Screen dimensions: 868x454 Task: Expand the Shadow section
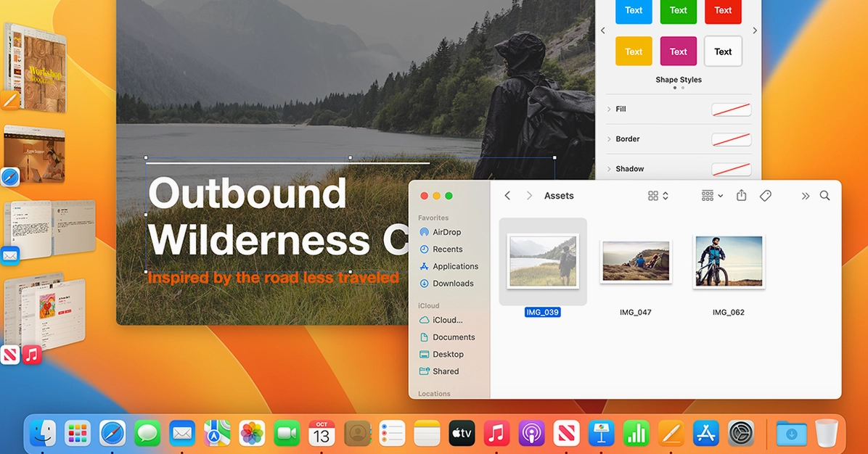tap(610, 169)
